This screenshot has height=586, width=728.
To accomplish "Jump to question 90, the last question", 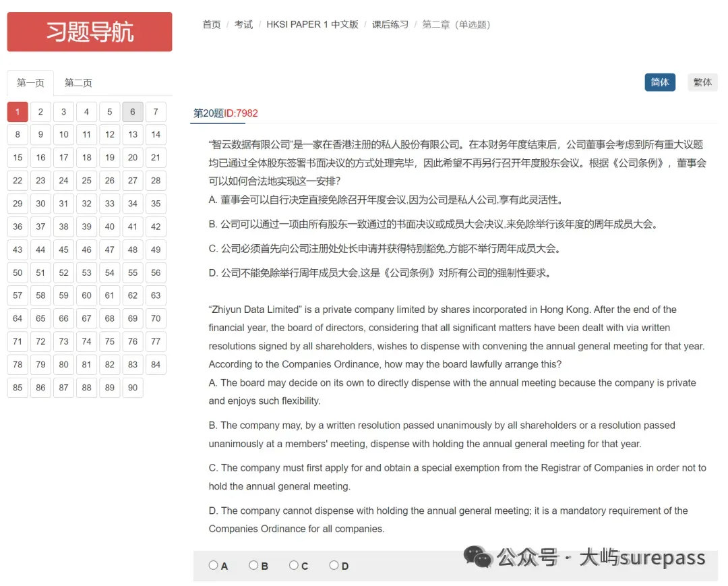I will (132, 387).
